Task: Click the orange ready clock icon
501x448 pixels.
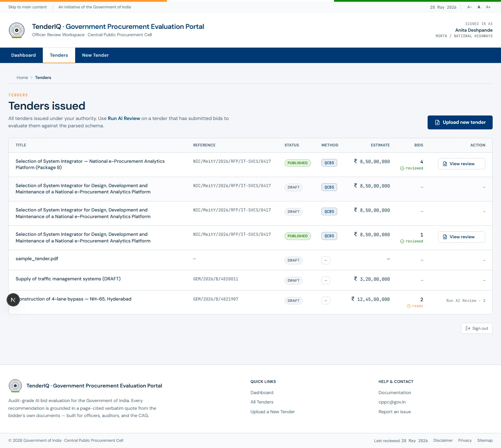Action: click(x=409, y=306)
